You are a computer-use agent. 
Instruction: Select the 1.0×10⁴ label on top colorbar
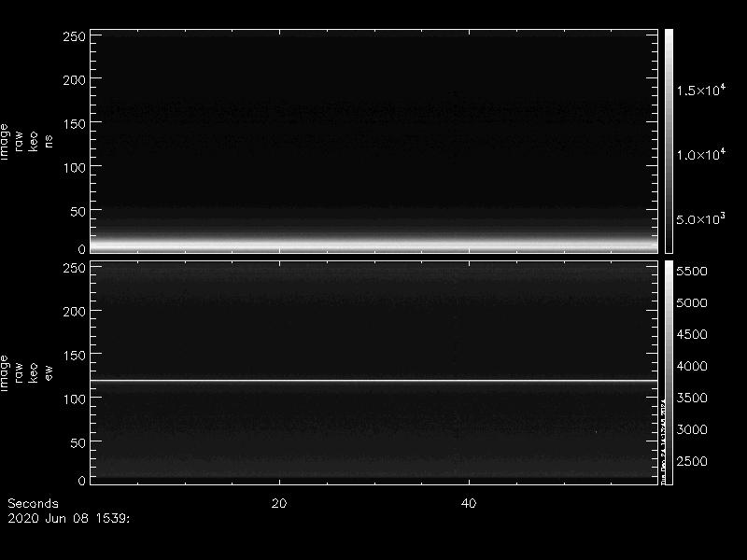pyautogui.click(x=700, y=155)
